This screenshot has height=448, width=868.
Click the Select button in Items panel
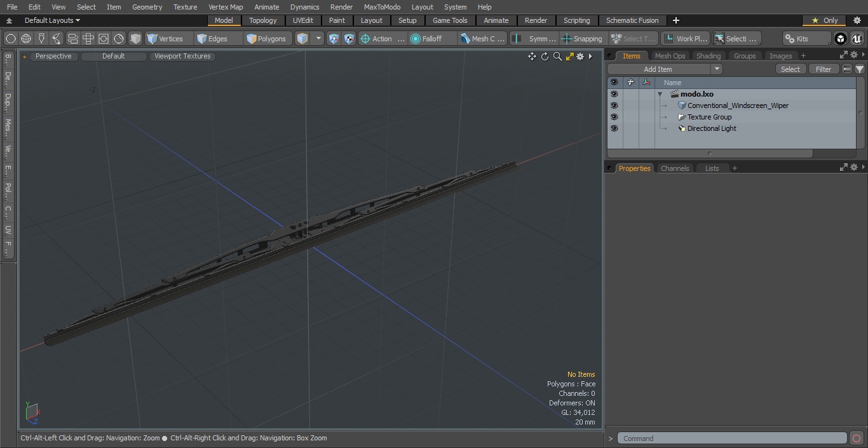(x=790, y=69)
